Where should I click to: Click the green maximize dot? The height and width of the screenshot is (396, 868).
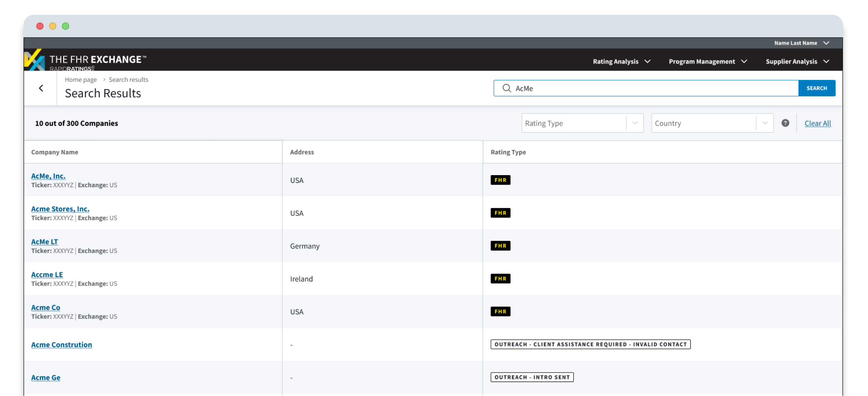tap(66, 26)
